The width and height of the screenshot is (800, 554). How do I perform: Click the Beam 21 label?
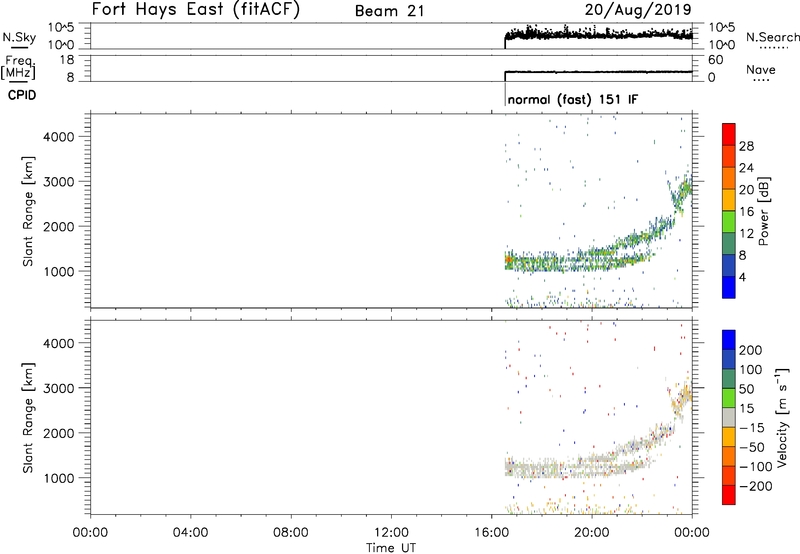pos(389,11)
